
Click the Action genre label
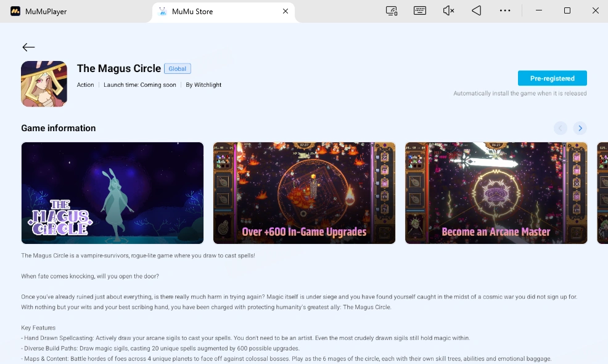click(x=85, y=85)
